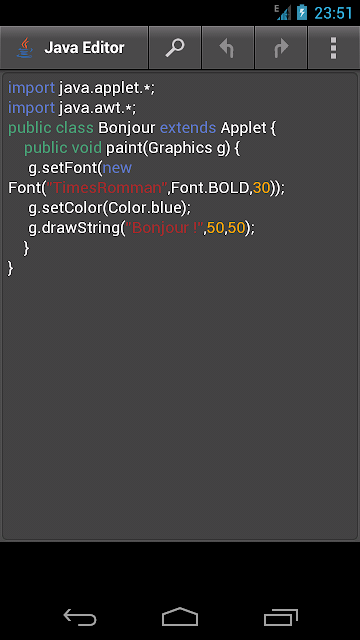Tap the Java Editor title text
Image resolution: width=360 pixels, height=640 pixels.
point(84,48)
